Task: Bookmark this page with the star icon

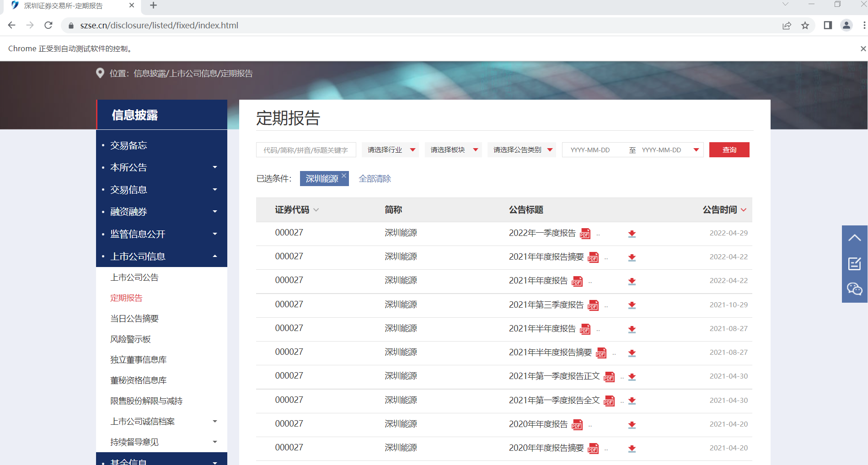Action: (x=805, y=26)
